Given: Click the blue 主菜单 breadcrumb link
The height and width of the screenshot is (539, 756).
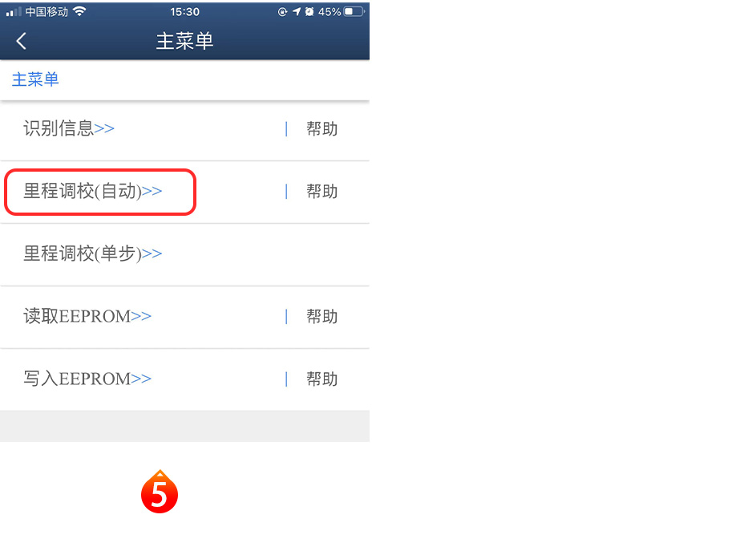Looking at the screenshot, I should point(35,79).
